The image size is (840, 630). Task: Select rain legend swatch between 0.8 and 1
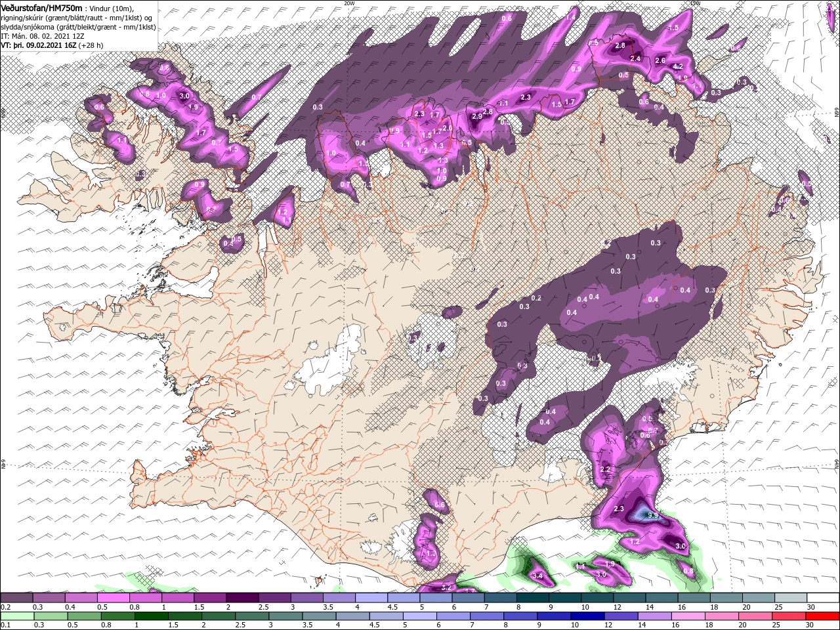[117, 616]
